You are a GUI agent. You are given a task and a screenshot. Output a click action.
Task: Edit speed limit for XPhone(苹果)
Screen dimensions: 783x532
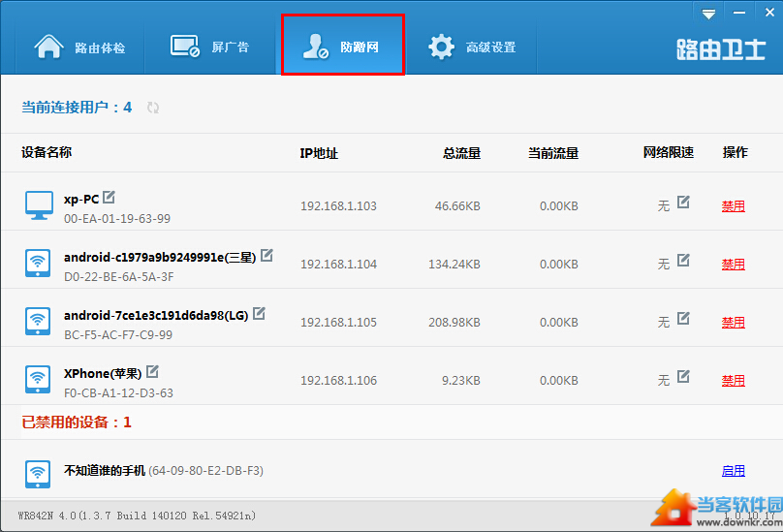point(683,377)
